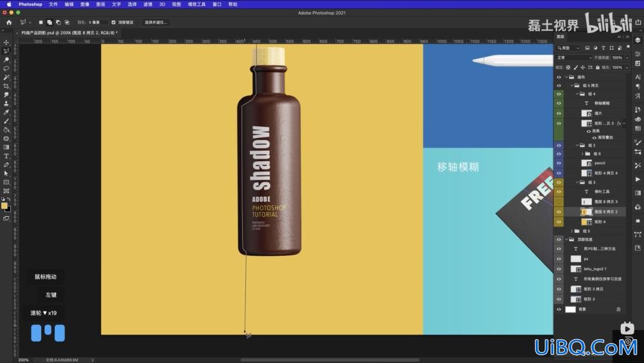
Task: Hide the 矩形 4 layer
Action: coord(558,222)
